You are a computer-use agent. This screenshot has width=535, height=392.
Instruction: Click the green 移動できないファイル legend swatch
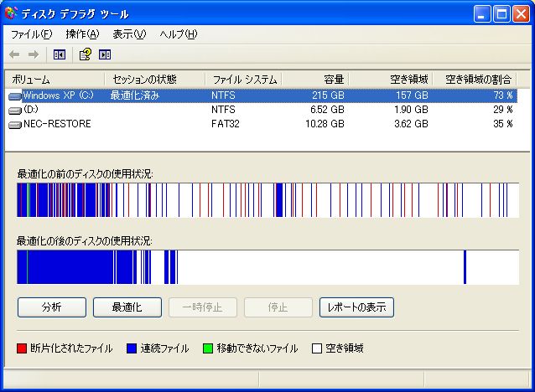click(x=208, y=348)
